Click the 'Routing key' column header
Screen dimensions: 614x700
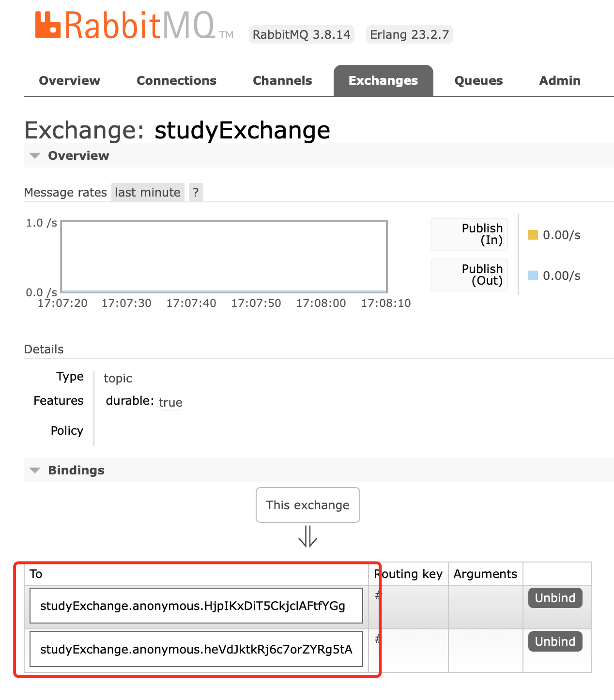pyautogui.click(x=408, y=574)
